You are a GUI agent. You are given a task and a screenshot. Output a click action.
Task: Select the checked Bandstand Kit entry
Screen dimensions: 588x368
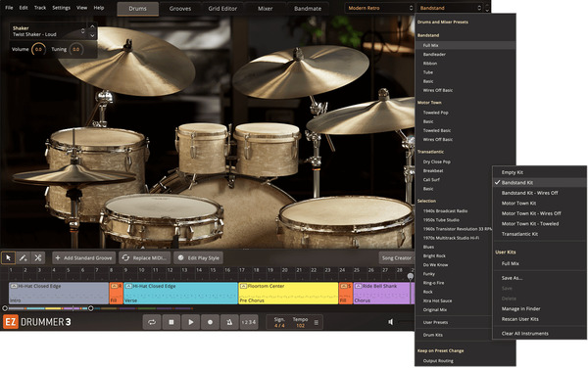coord(539,183)
